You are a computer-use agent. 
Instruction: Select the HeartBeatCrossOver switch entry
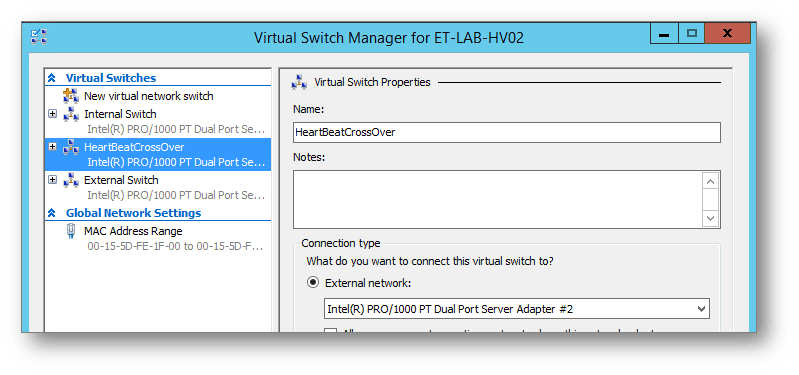click(x=134, y=147)
